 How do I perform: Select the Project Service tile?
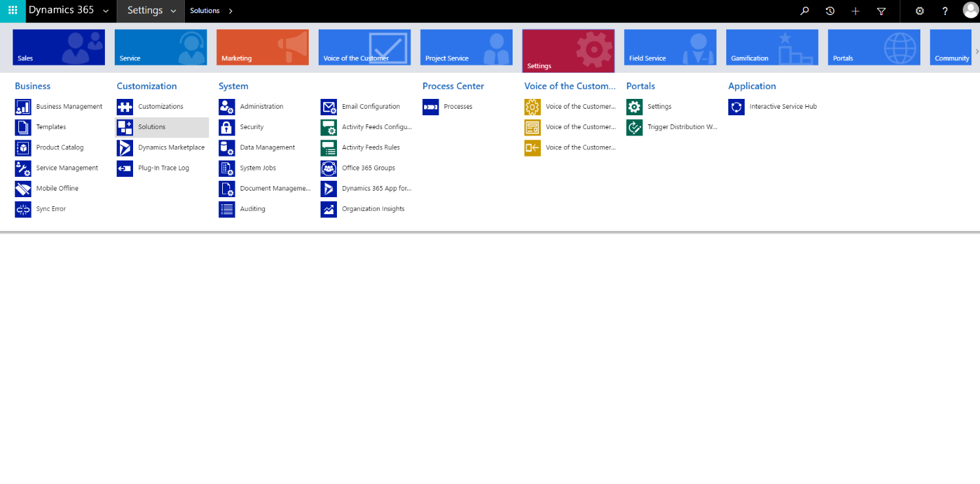[466, 47]
